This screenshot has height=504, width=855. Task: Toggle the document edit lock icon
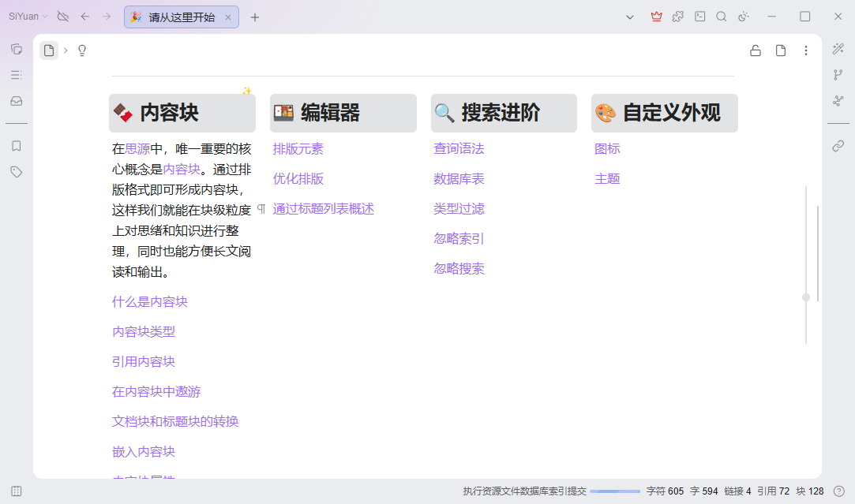point(756,50)
